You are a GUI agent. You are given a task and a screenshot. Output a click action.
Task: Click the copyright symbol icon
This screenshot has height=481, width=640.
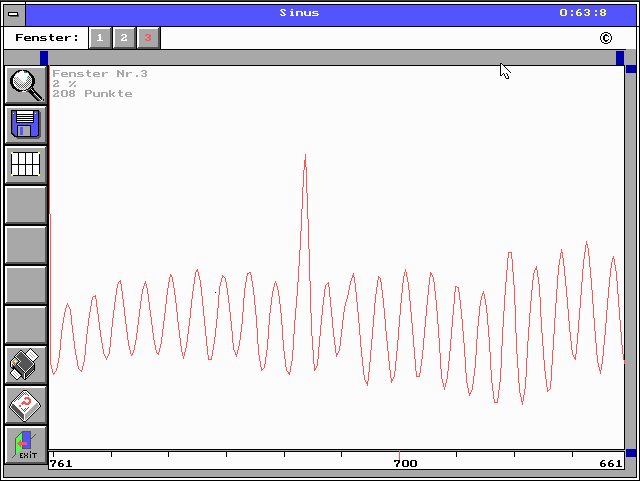point(605,38)
